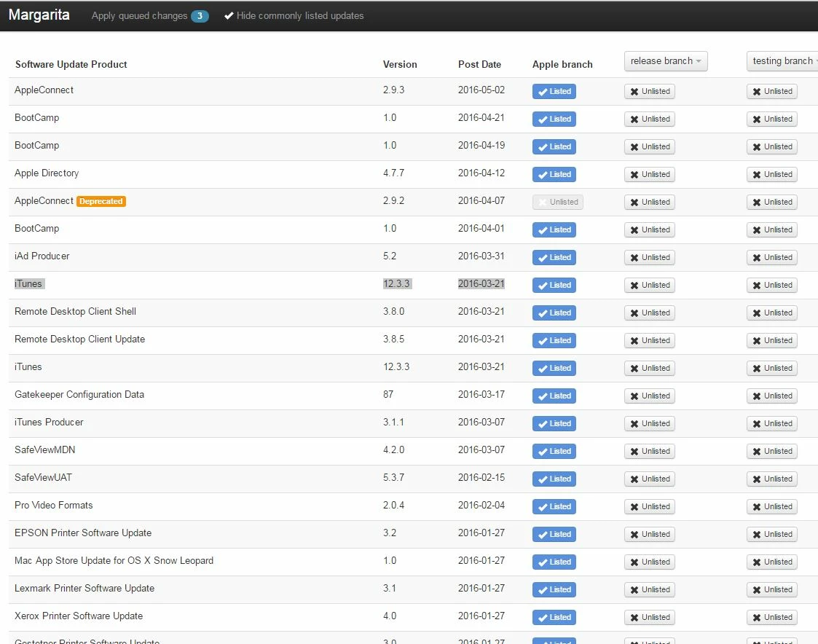Viewport: 818px width, 644px height.
Task: List AppleConnect 2.9.3 in testing branch
Action: pos(771,91)
